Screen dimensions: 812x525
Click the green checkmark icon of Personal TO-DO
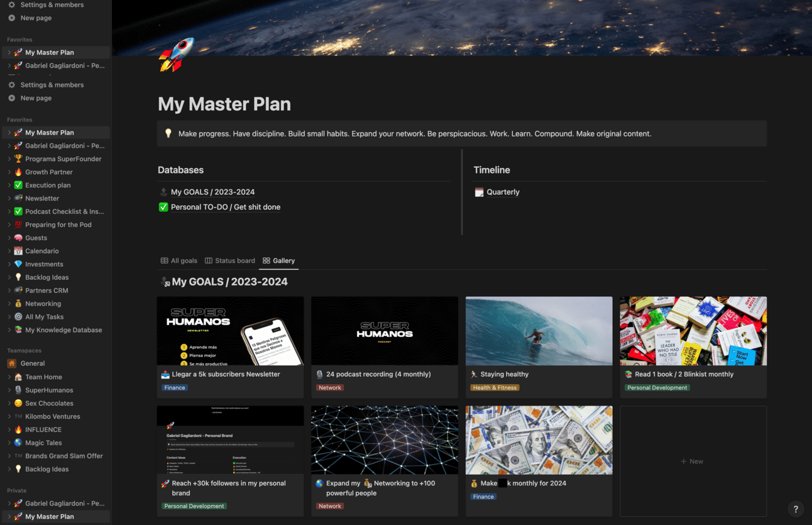[163, 207]
